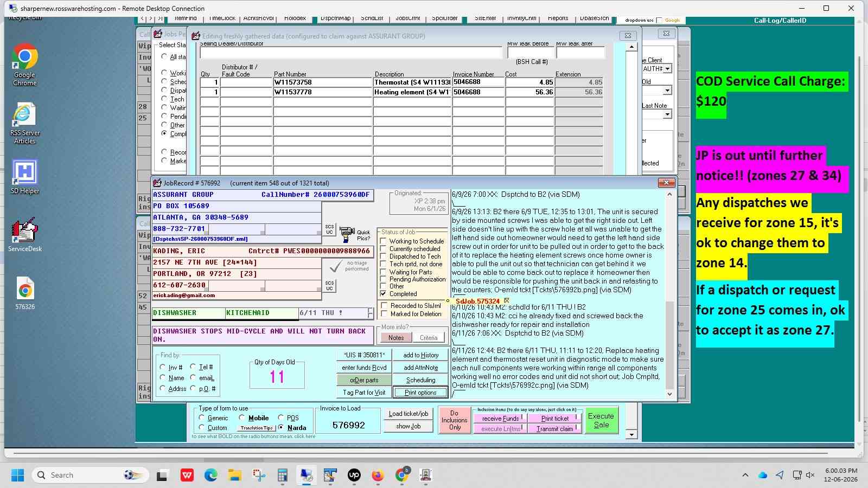Open RSS Server Articles shortcut
Screen dimensions: 868x488
pyautogui.click(x=25, y=123)
